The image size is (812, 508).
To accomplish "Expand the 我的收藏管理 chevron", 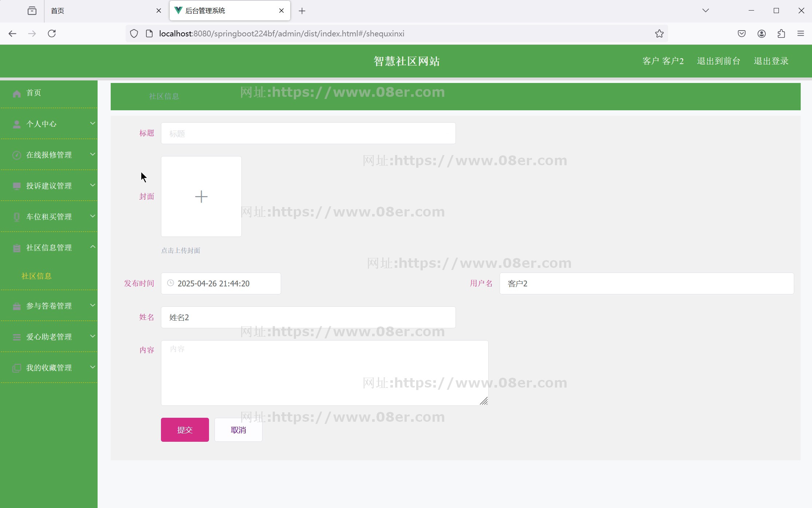I will [x=93, y=367].
